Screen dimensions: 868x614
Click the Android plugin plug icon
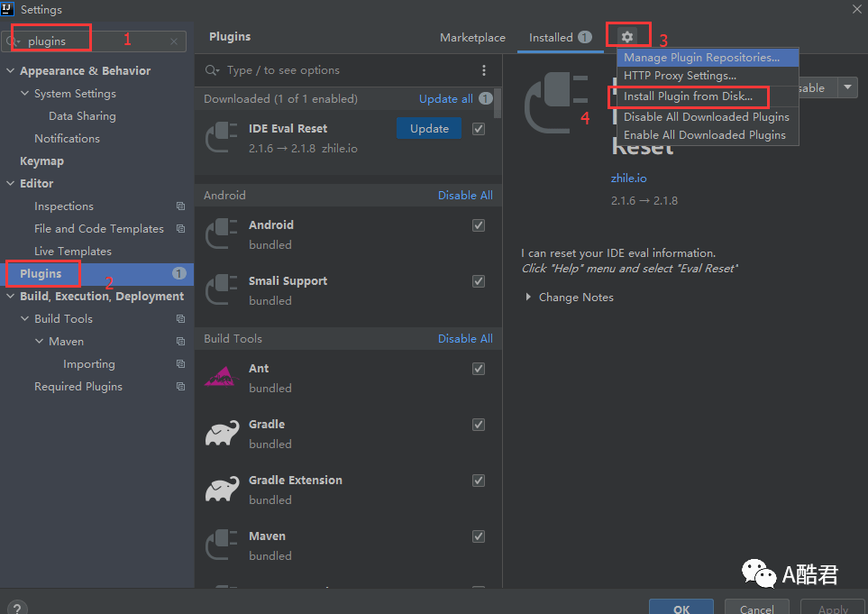coord(222,234)
